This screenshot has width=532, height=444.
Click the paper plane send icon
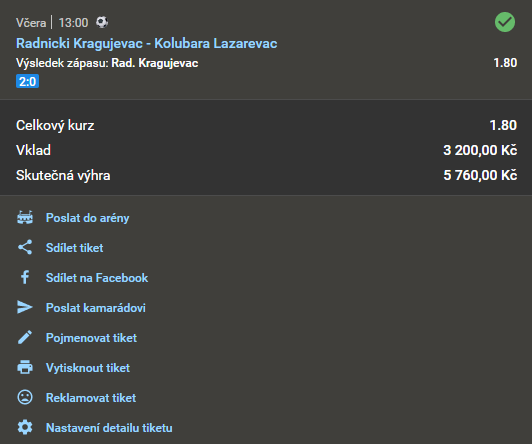(25, 307)
